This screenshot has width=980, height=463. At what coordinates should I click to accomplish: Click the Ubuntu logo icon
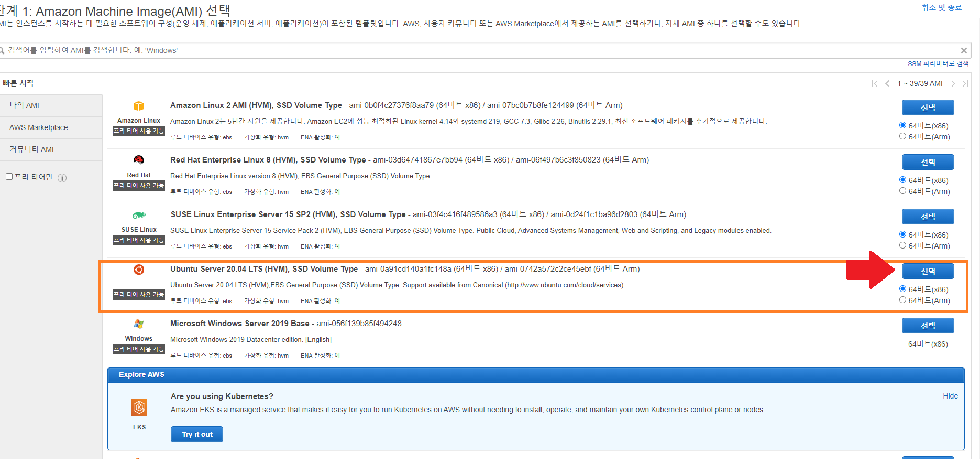point(139,270)
